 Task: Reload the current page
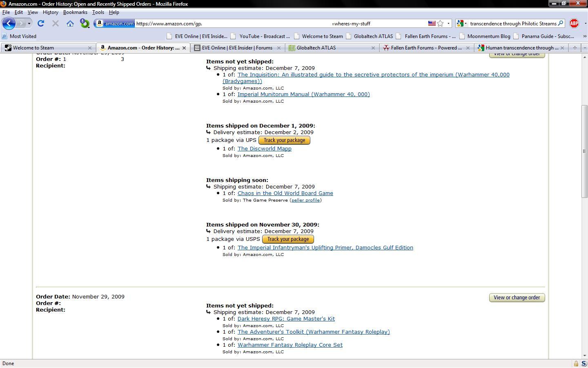point(41,23)
